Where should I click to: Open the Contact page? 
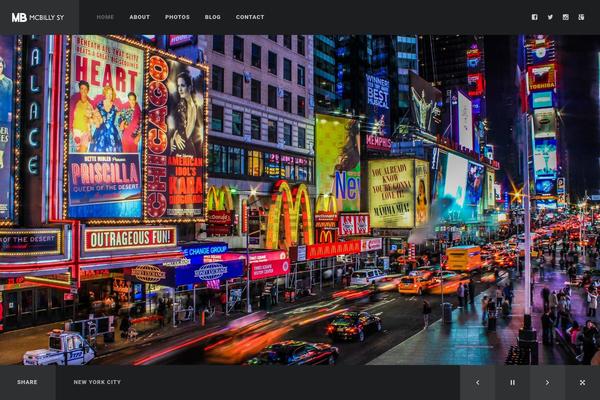tap(250, 17)
